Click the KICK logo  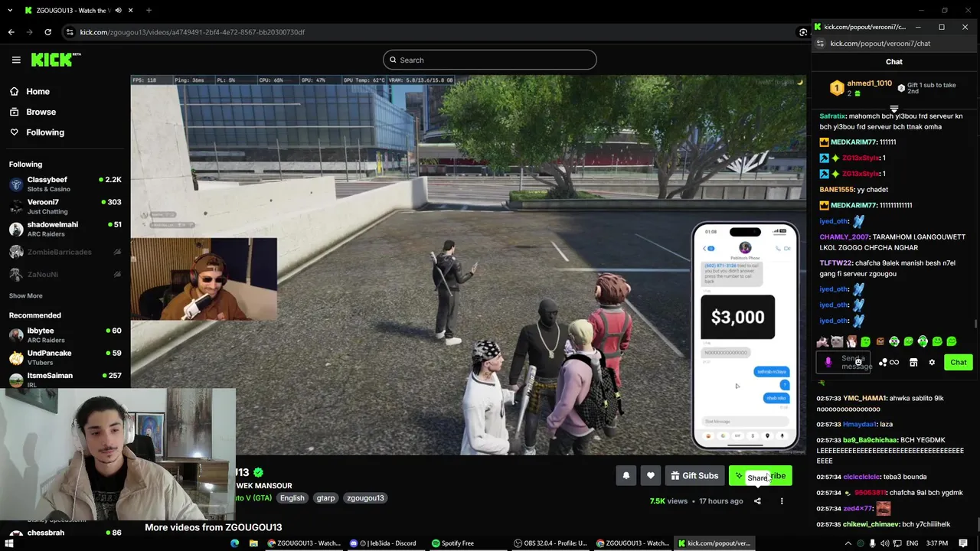pyautogui.click(x=55, y=60)
